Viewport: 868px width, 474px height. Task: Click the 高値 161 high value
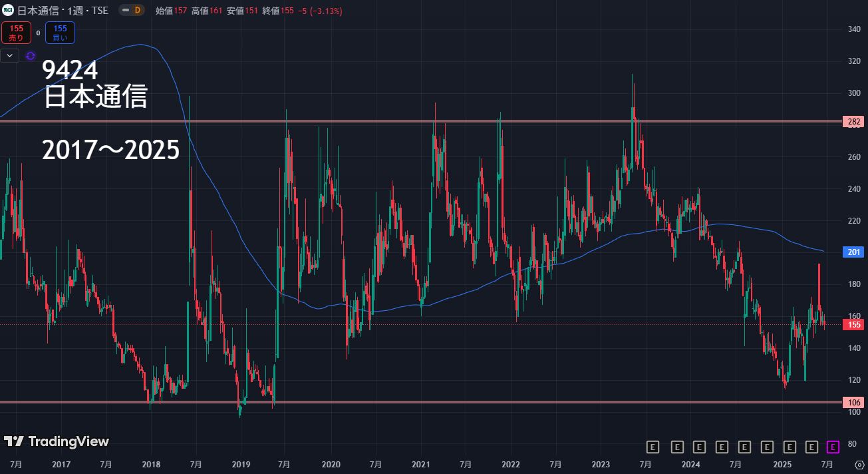208,10
